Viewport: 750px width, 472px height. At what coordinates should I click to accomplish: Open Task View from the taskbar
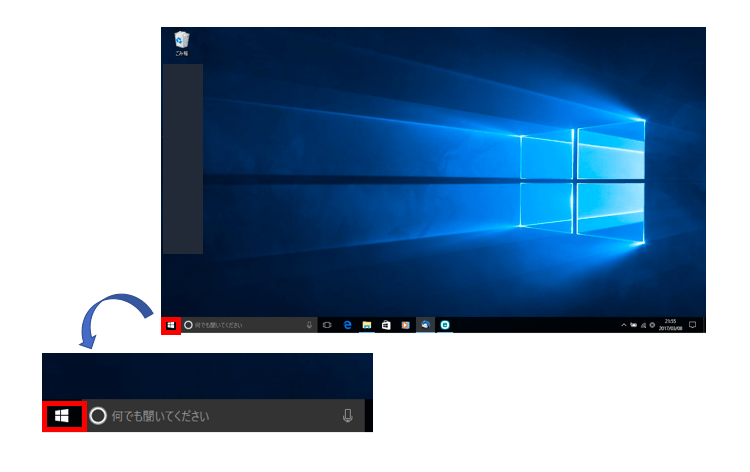tap(327, 325)
